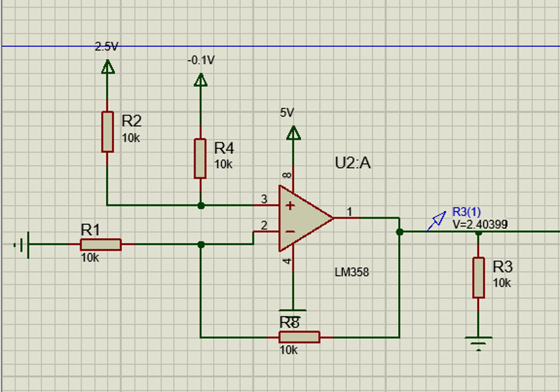560x392 pixels.
Task: Select resistor R2 body
Action: click(107, 131)
